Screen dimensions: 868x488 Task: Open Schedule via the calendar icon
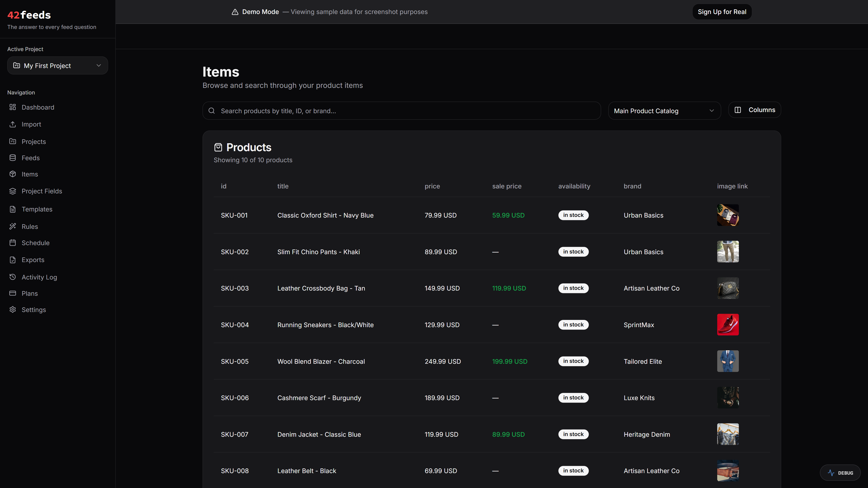click(x=13, y=242)
